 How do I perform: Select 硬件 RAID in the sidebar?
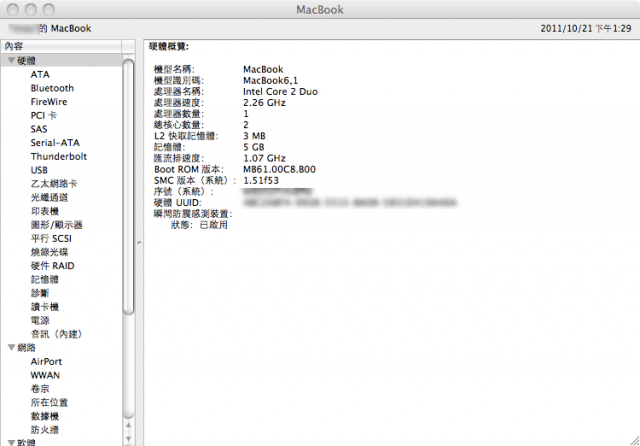click(x=53, y=266)
